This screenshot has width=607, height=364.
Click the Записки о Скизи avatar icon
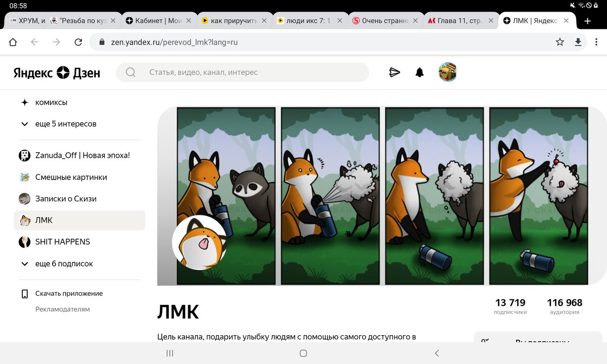pyautogui.click(x=24, y=199)
